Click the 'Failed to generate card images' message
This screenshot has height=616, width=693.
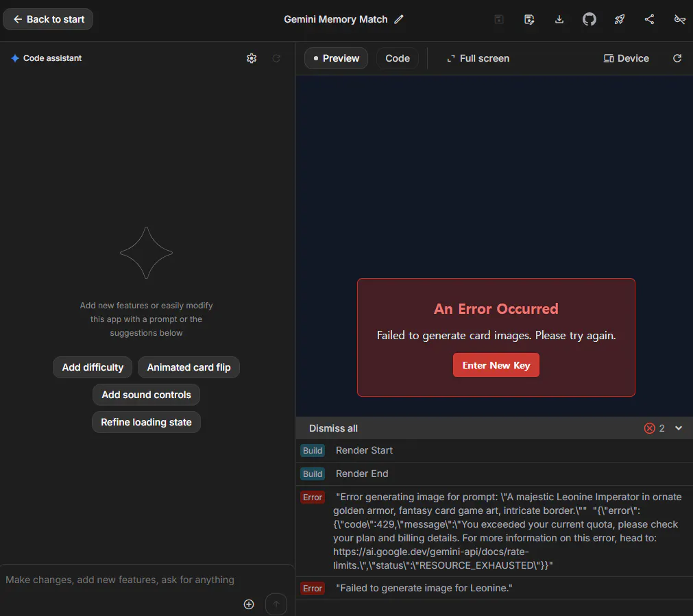click(x=496, y=335)
